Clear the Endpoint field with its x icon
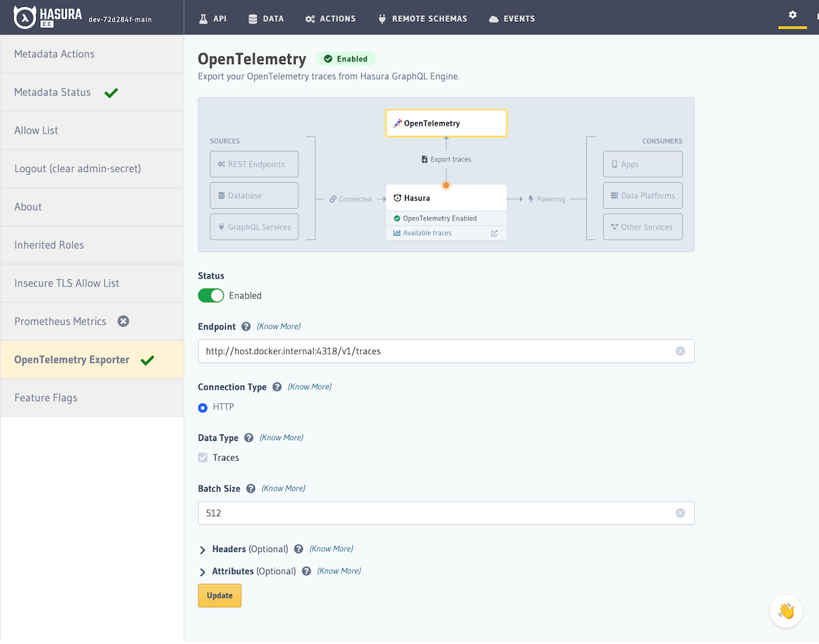 click(680, 351)
